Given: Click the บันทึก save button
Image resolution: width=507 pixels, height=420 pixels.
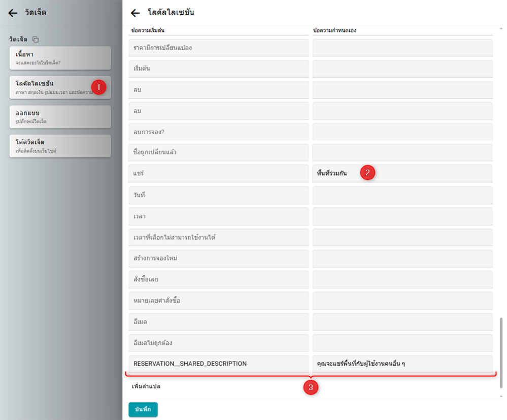Looking at the screenshot, I should (143, 409).
